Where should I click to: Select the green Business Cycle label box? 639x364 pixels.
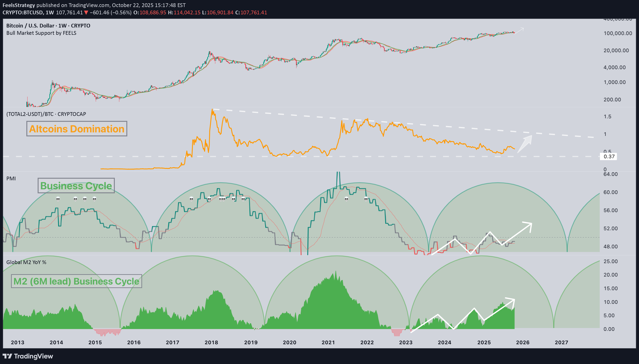pos(76,186)
